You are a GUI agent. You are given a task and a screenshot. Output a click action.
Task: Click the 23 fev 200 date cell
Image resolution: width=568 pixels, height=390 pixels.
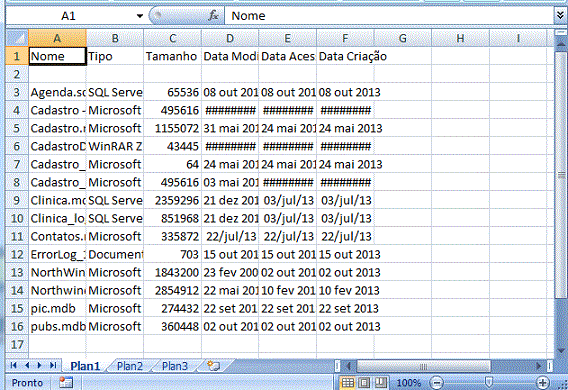(230, 273)
